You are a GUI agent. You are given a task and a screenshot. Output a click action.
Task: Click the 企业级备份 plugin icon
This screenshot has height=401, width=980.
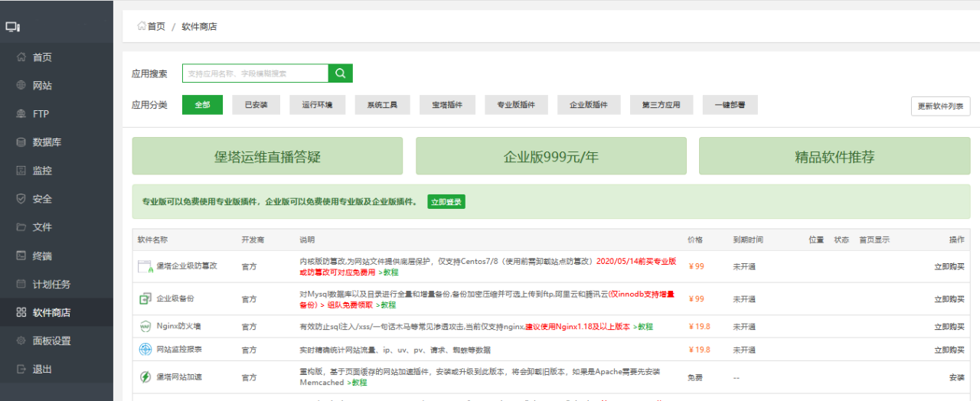(145, 298)
